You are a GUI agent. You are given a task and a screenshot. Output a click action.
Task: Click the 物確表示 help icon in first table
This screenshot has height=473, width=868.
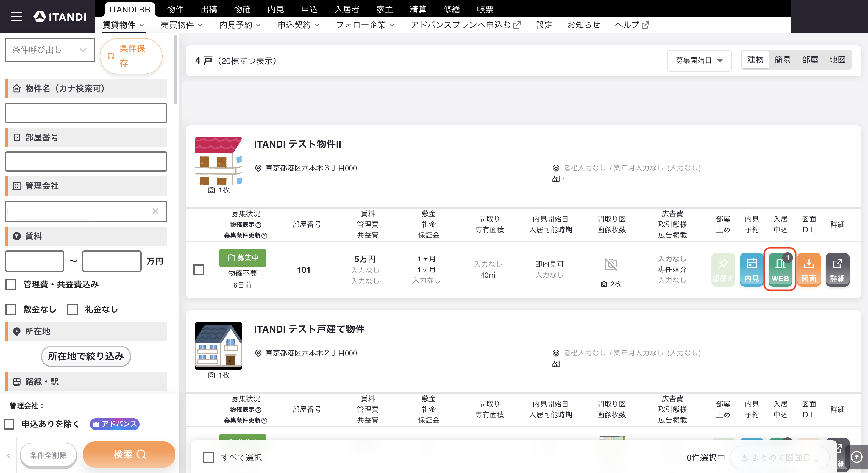pos(258,225)
